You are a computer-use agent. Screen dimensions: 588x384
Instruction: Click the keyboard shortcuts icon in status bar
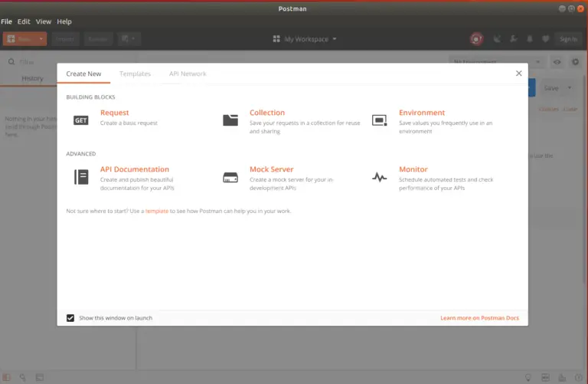562,377
